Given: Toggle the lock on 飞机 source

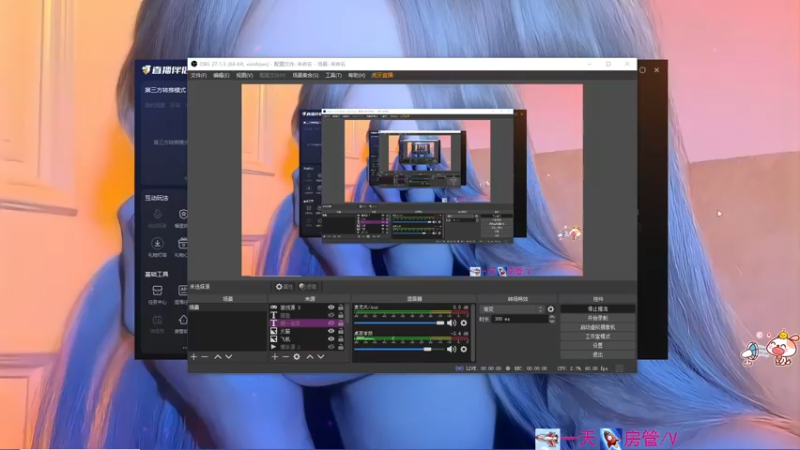Looking at the screenshot, I should pos(341,339).
